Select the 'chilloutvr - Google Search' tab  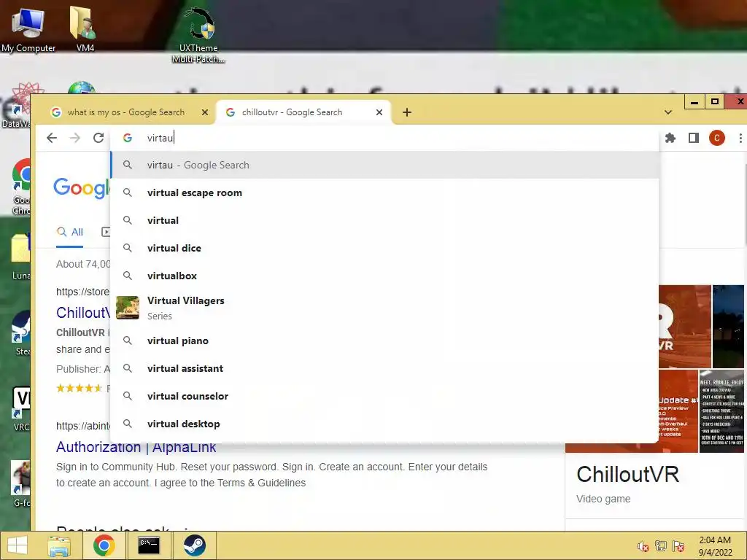[x=303, y=112]
